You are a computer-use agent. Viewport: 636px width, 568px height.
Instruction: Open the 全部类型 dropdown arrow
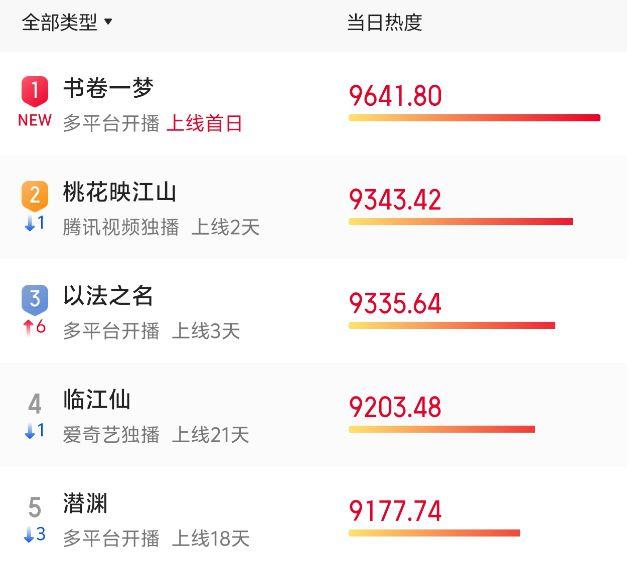click(108, 21)
